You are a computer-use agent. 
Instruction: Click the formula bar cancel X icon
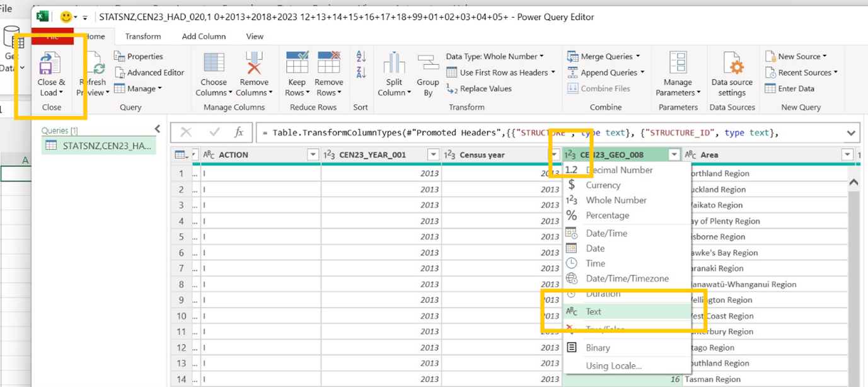[x=186, y=132]
